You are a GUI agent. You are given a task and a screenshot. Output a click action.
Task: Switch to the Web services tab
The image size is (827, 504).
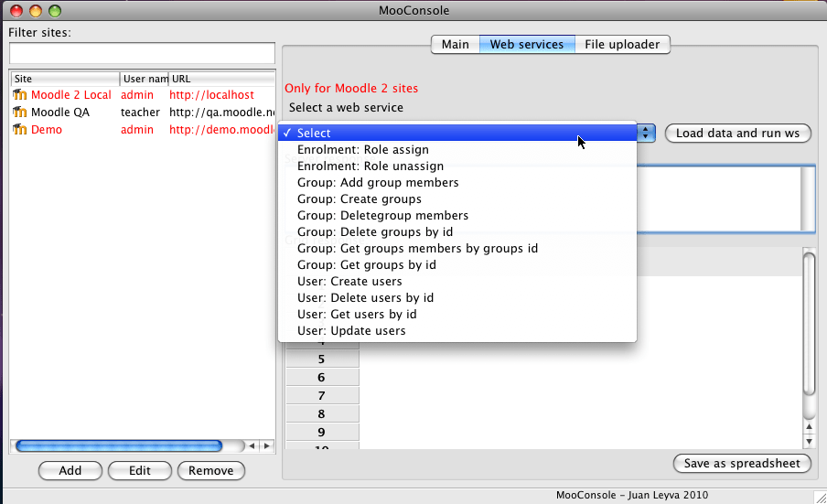[527, 44]
